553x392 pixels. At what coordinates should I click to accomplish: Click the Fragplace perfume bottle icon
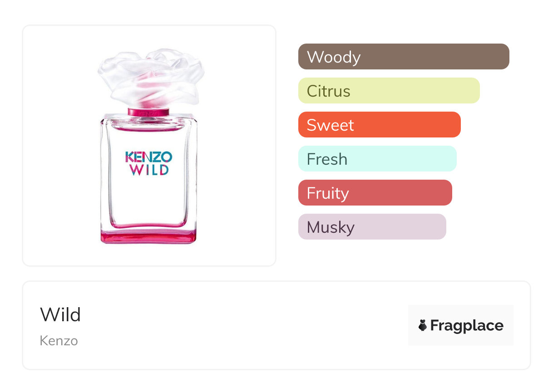click(x=423, y=325)
